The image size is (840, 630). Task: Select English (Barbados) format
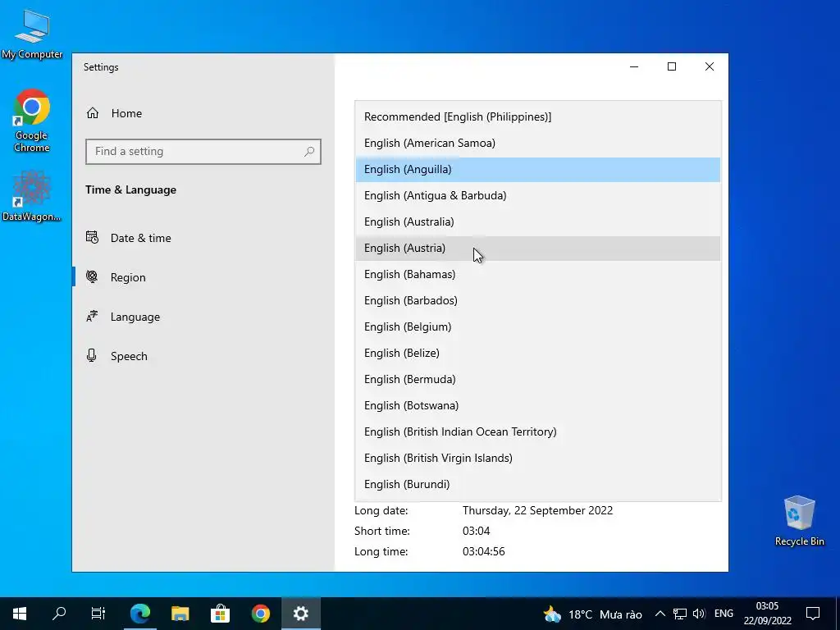538,300
